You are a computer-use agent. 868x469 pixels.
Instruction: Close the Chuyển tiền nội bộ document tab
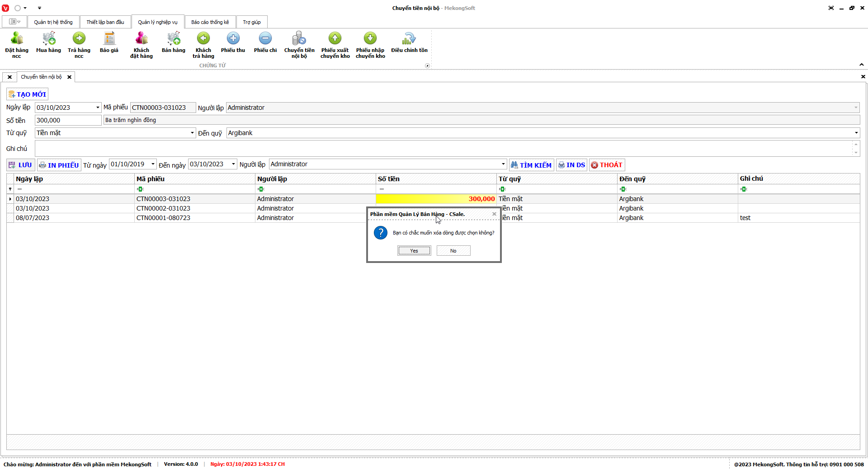tap(69, 77)
